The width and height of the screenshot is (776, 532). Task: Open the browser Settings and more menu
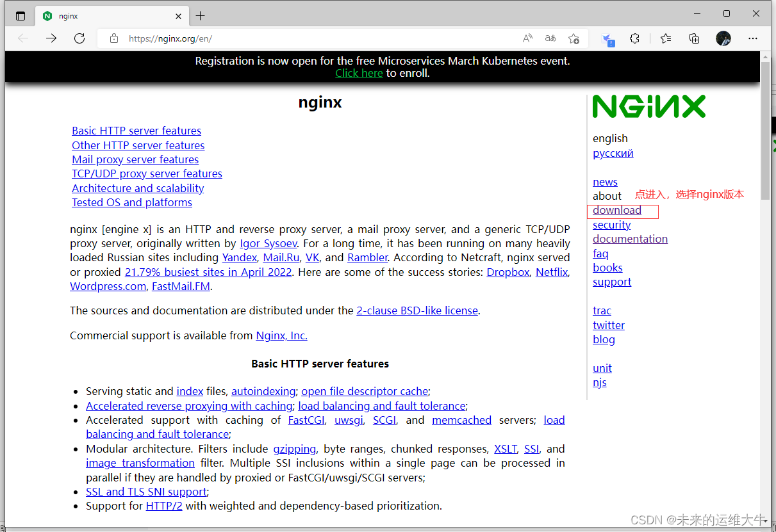coord(753,38)
